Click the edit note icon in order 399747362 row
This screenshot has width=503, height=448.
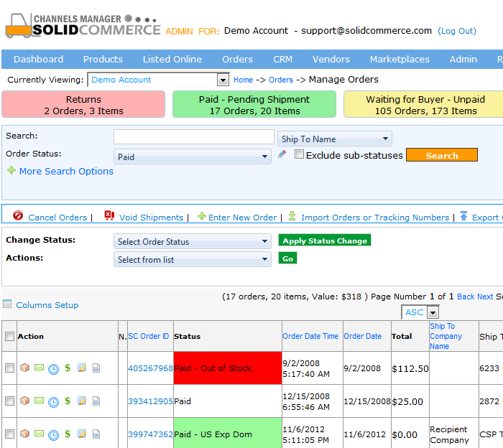82,434
